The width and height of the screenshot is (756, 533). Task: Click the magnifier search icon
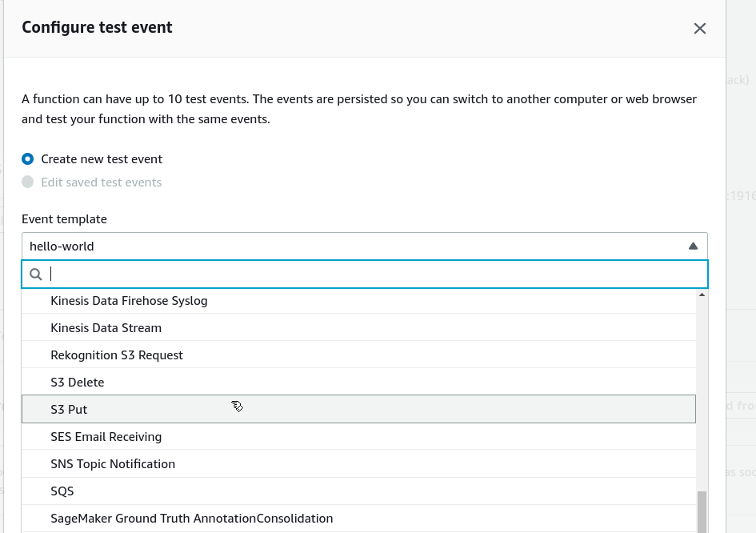coord(36,275)
